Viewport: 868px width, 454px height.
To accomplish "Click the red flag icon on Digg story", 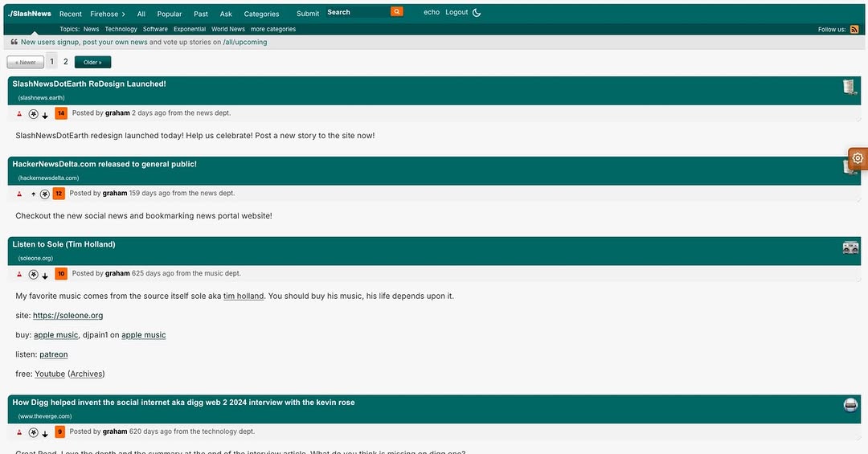I will point(19,432).
